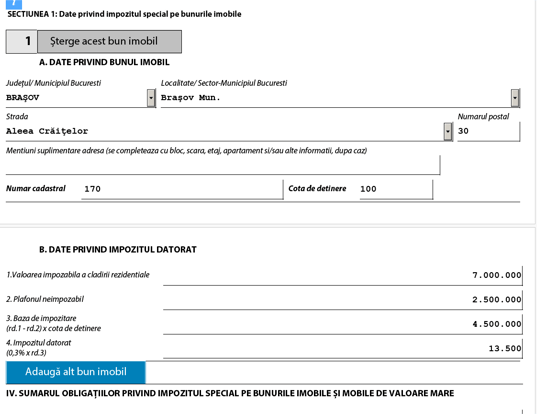Screen dimensions: 537x414
Task: Click the Șterge acest bun imobil button
Action: click(x=109, y=41)
